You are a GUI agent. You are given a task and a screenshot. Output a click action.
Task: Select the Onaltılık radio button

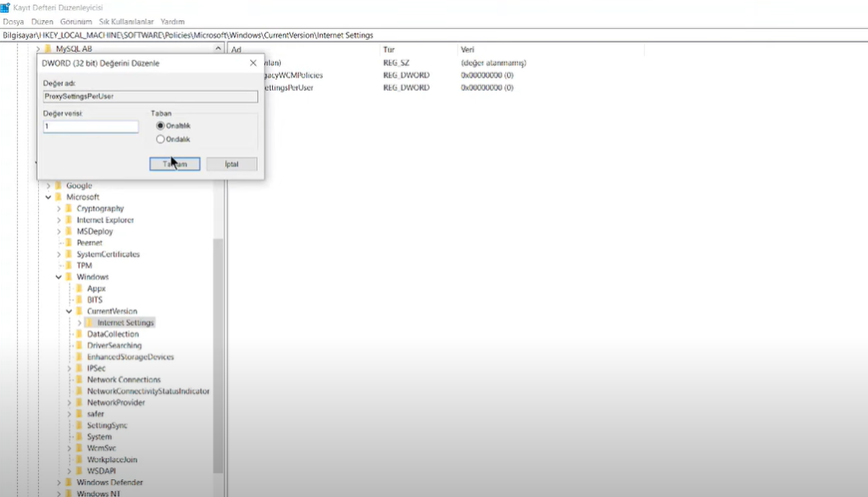(160, 126)
